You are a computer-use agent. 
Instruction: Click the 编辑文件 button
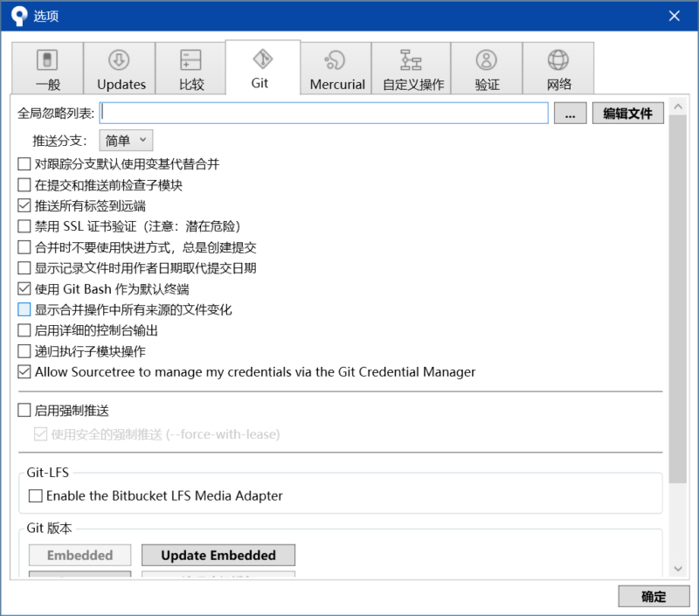(627, 114)
